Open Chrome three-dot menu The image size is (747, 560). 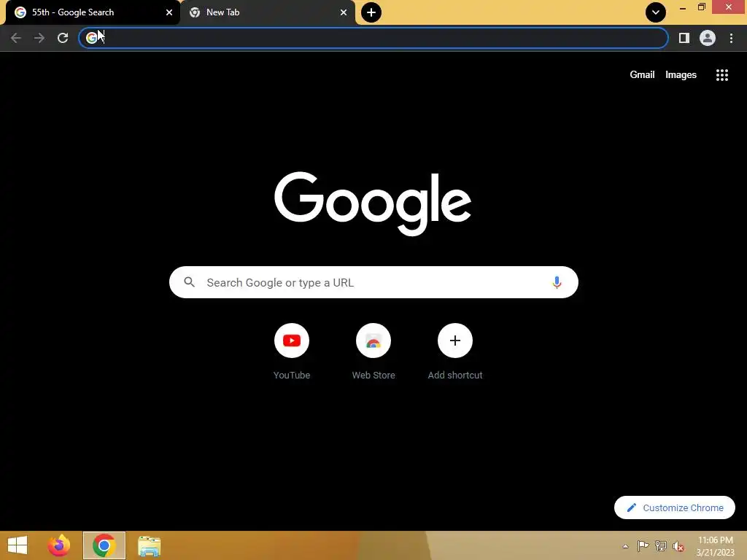point(731,38)
